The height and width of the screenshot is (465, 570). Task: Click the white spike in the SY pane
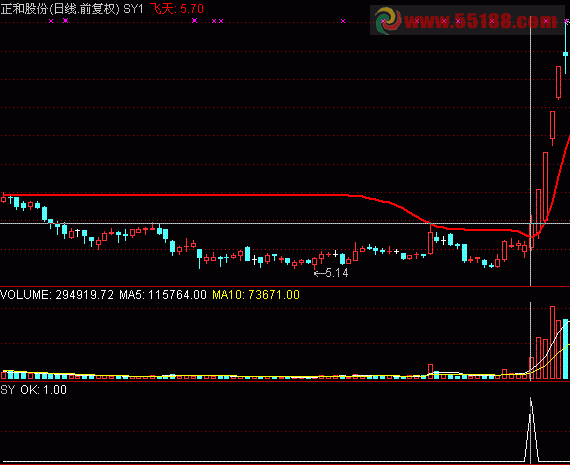click(531, 430)
